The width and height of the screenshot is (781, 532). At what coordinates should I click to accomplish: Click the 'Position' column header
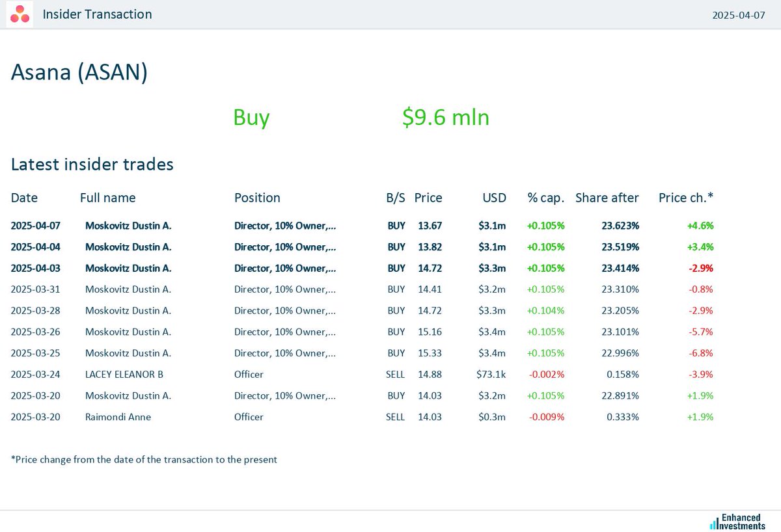click(257, 198)
